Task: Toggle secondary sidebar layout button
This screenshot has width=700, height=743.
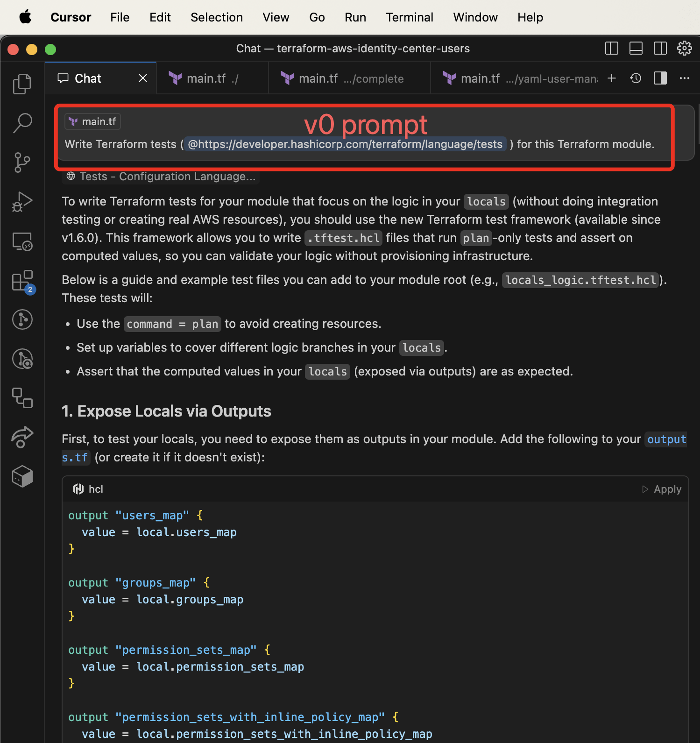Action: click(660, 48)
